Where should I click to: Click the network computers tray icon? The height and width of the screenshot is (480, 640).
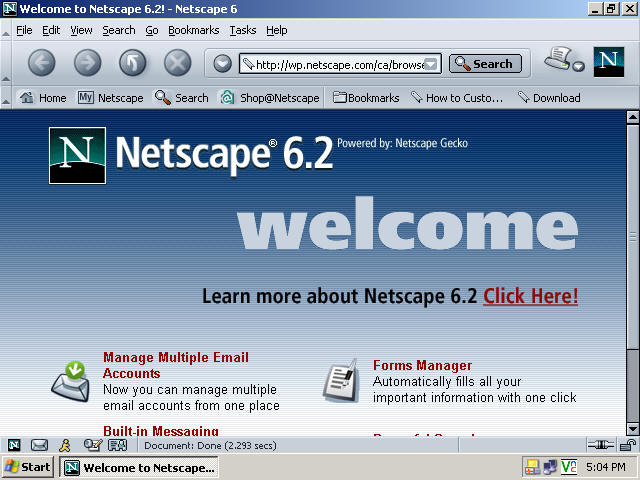550,467
